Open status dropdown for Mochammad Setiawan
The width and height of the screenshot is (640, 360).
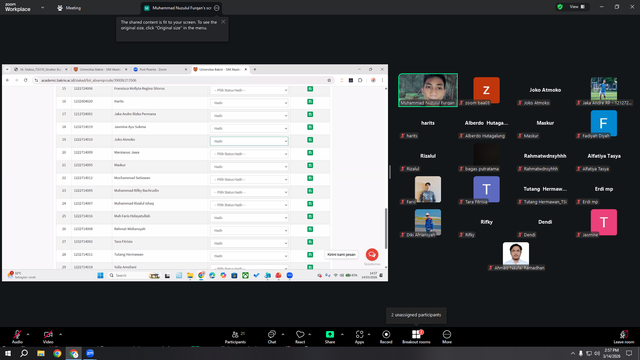click(x=249, y=179)
